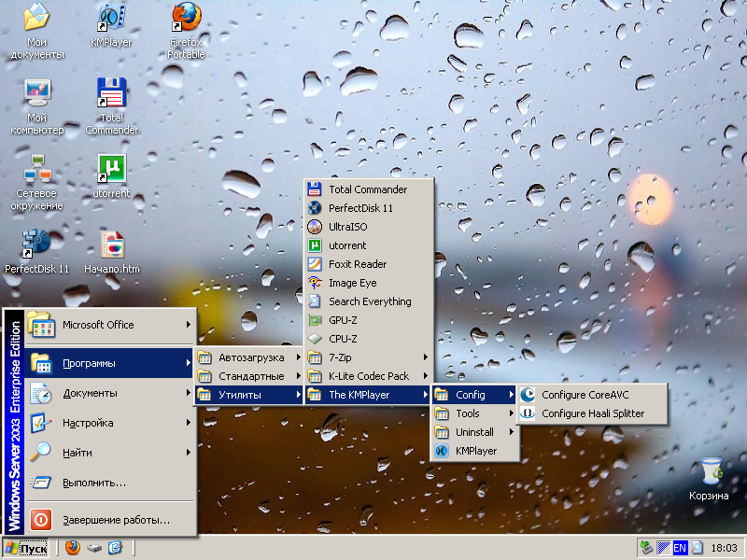The image size is (747, 560).
Task: Launch GPU-Z from the menu
Action: click(369, 320)
